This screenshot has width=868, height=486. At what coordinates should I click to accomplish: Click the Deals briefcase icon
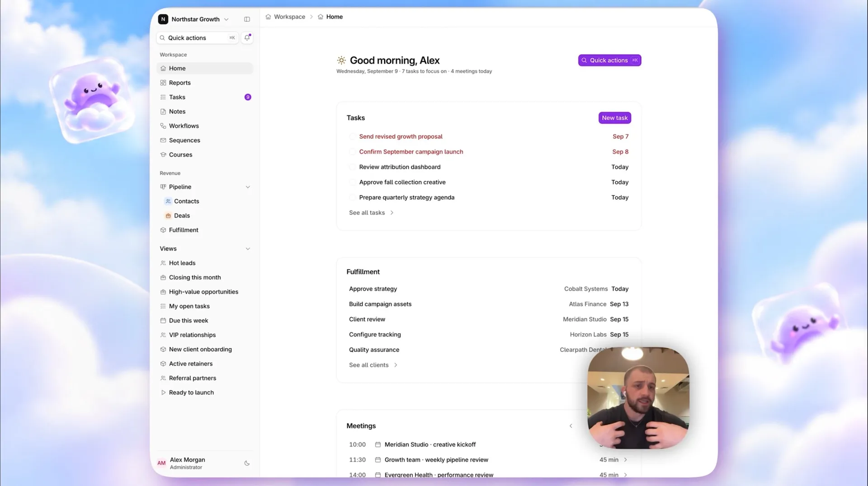[168, 215]
